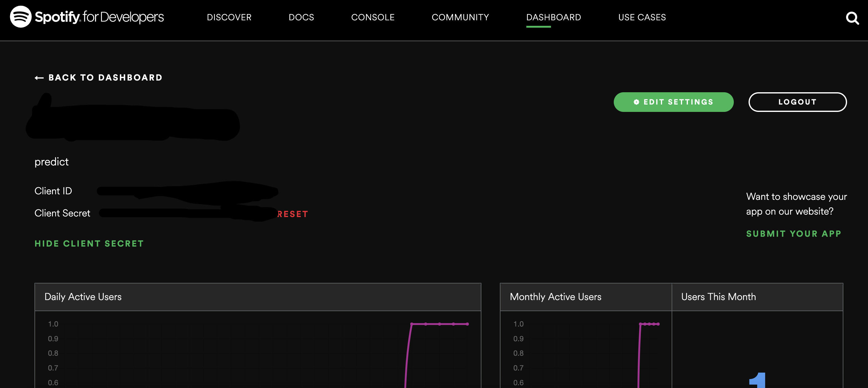This screenshot has width=868, height=388.
Task: Select the Dashboard nav item
Action: click(x=554, y=17)
